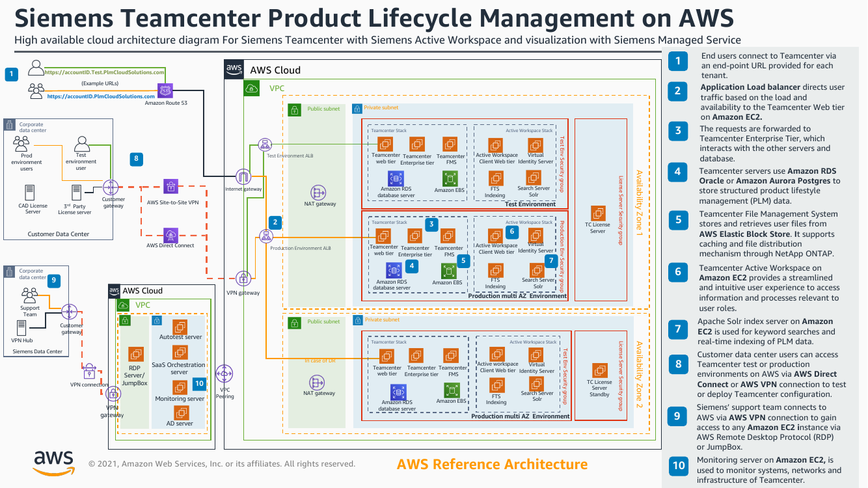The width and height of the screenshot is (868, 488).
Task: Select Teamcenter web tier in Test Environment
Action: [386, 144]
